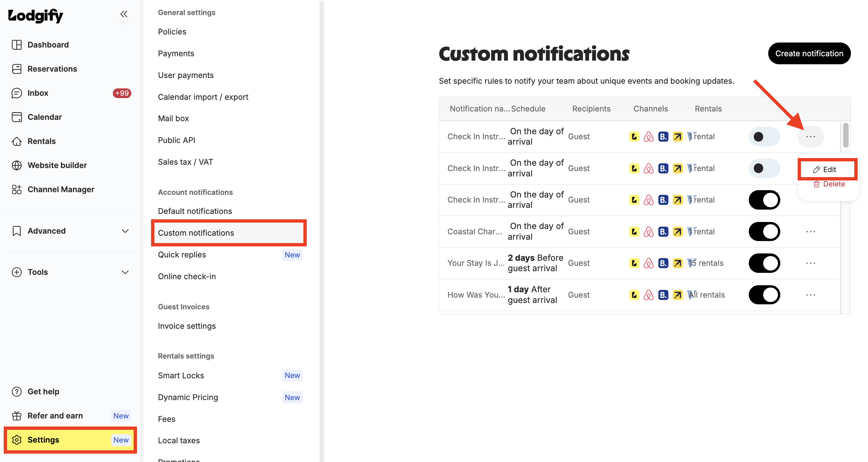Open more options for Coastal Char row
The height and width of the screenshot is (462, 868).
tap(811, 232)
